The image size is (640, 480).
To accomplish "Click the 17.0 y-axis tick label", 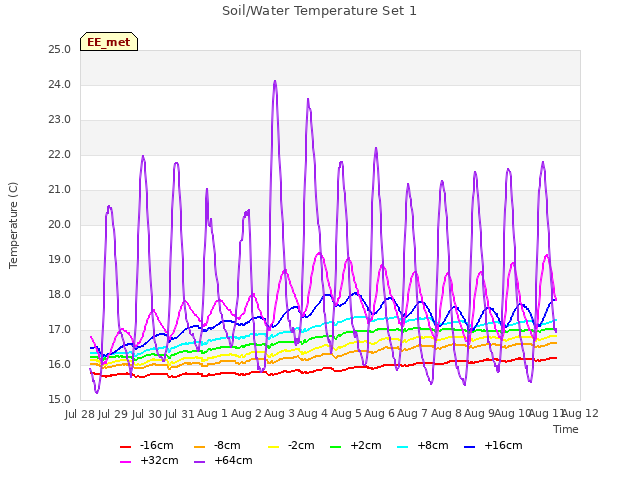I will [x=60, y=330].
